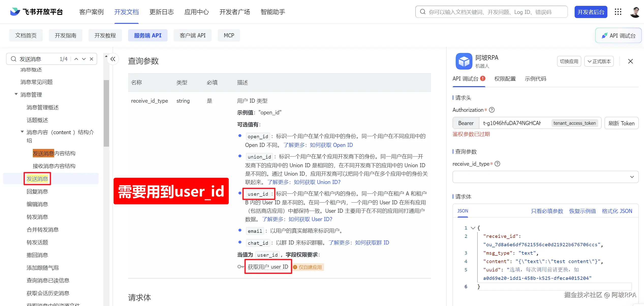Select the 客户端 API tab
Image resolution: width=644 pixels, height=306 pixels.
click(192, 35)
